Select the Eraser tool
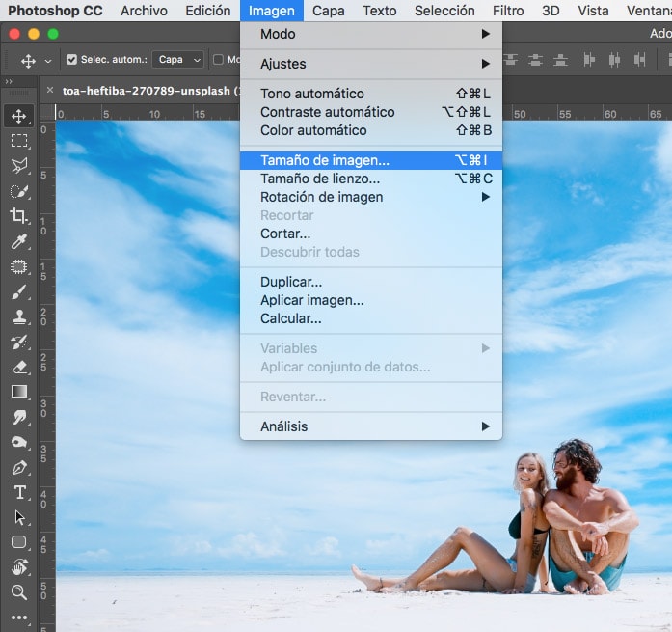This screenshot has width=672, height=632. point(18,367)
